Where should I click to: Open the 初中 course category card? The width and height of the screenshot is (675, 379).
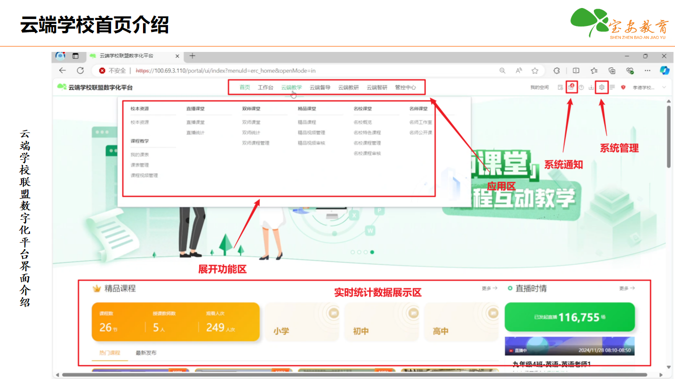coord(381,322)
